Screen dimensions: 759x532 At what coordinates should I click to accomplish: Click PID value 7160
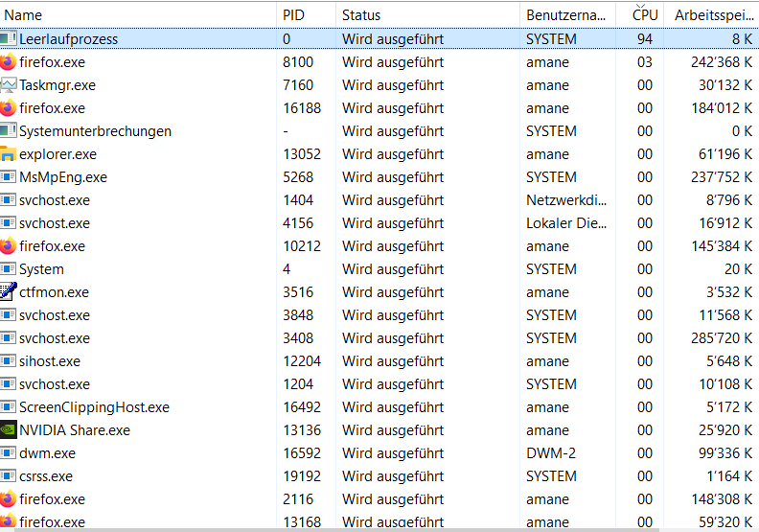[298, 85]
